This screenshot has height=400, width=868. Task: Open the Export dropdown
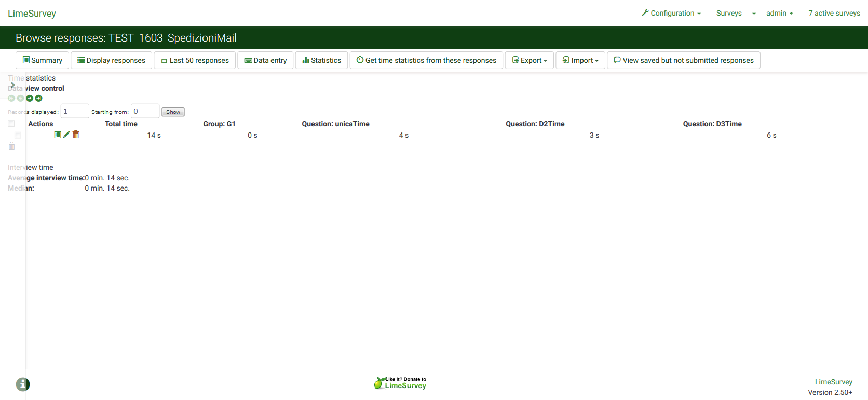coord(529,60)
